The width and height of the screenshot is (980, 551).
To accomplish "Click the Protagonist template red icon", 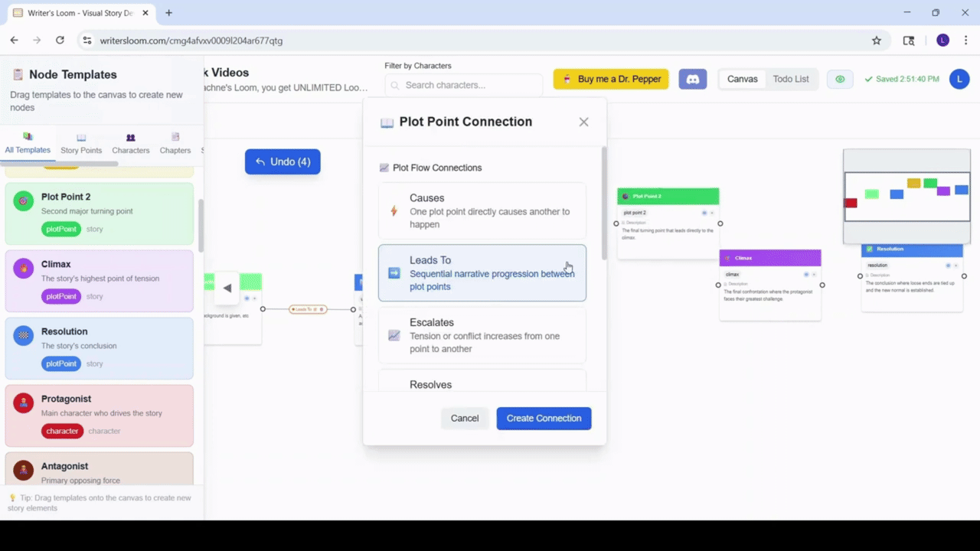I will (24, 403).
